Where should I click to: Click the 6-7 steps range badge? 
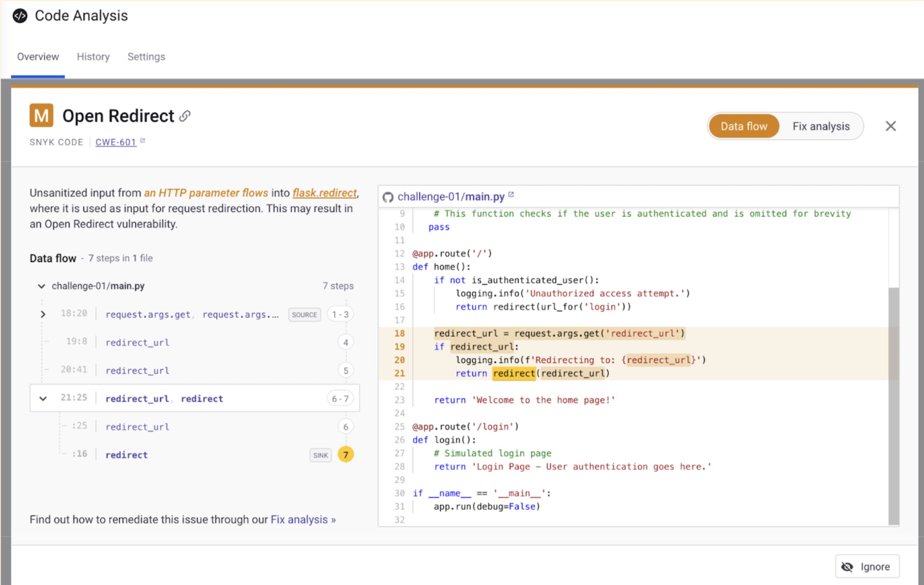pos(340,399)
